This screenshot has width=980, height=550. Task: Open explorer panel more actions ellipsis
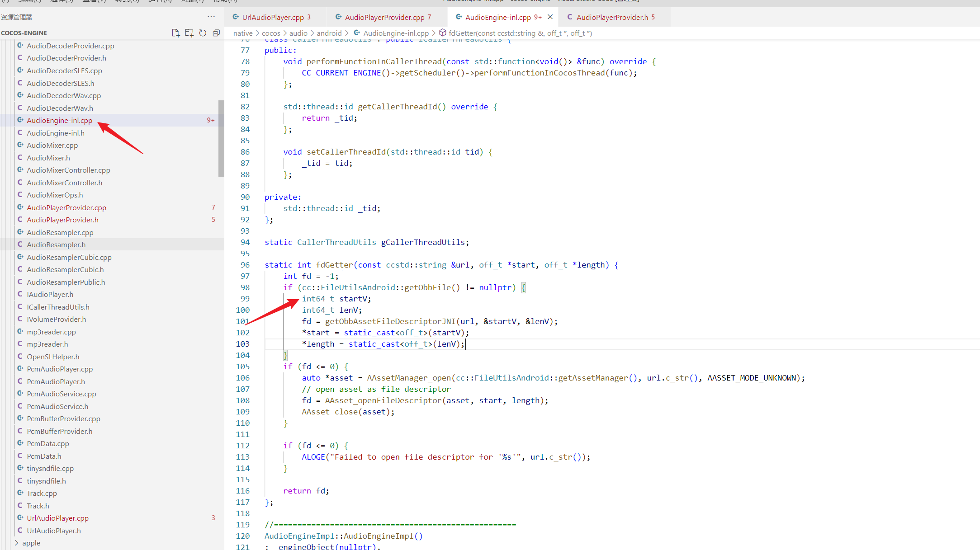(211, 17)
